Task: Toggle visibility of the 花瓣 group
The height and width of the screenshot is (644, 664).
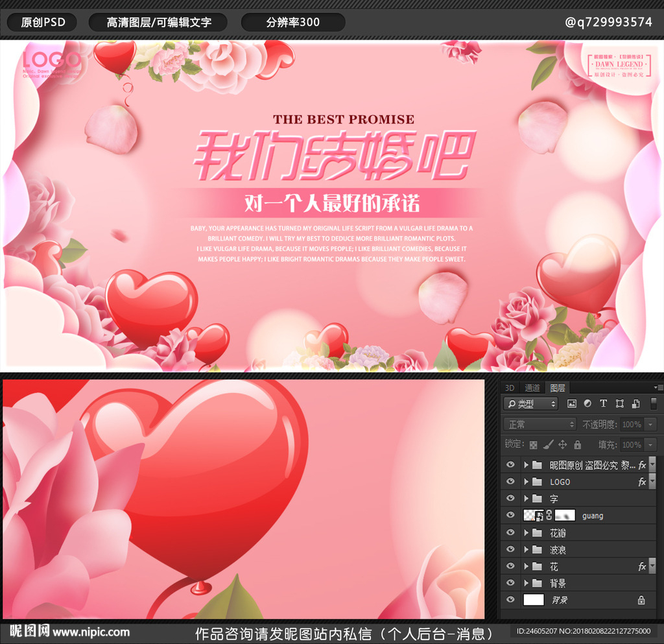Action: (x=510, y=532)
